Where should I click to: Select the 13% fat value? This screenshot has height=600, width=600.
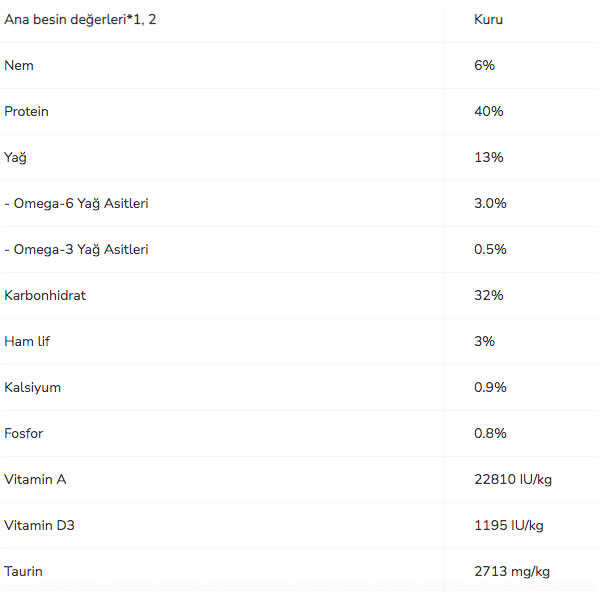coord(488,157)
